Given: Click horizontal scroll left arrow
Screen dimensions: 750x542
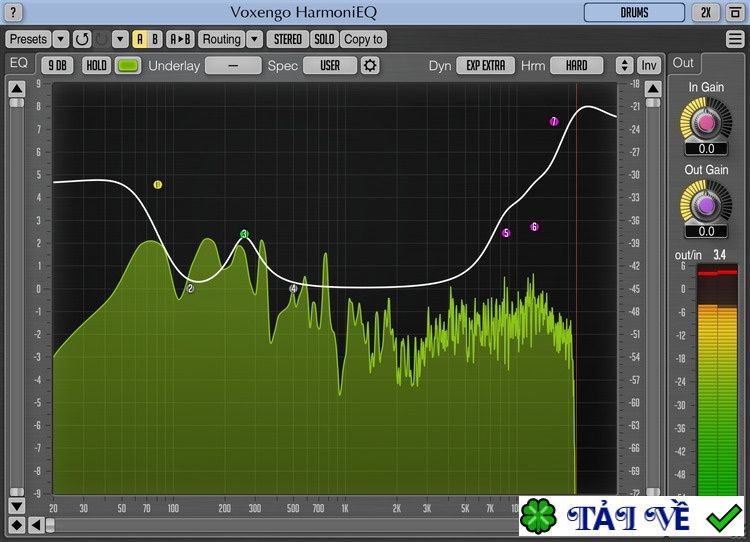Looking at the screenshot, I should (x=36, y=525).
